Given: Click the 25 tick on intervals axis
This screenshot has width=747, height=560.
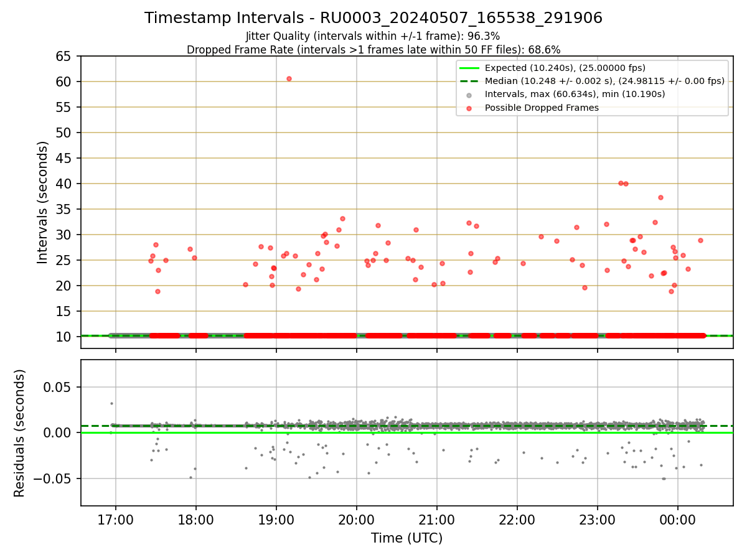Looking at the screenshot, I should click(x=64, y=260).
